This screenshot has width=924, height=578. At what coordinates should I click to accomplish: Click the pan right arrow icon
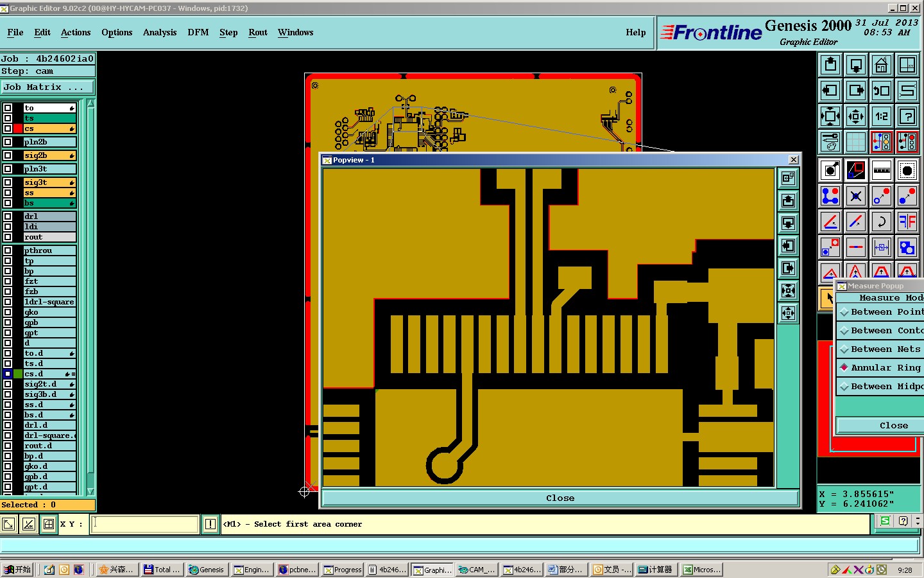pyautogui.click(x=856, y=91)
